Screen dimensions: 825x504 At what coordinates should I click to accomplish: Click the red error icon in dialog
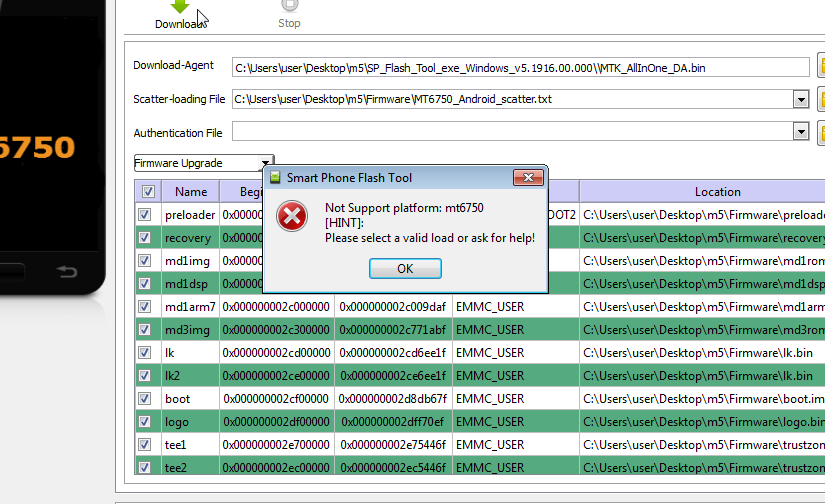(x=292, y=217)
